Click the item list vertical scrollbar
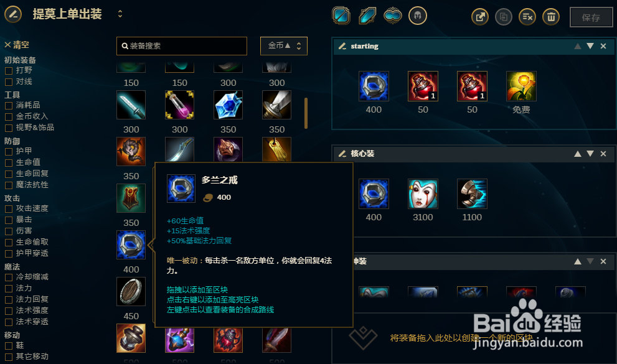Image resolution: width=617 pixels, height=364 pixels. tap(306, 113)
